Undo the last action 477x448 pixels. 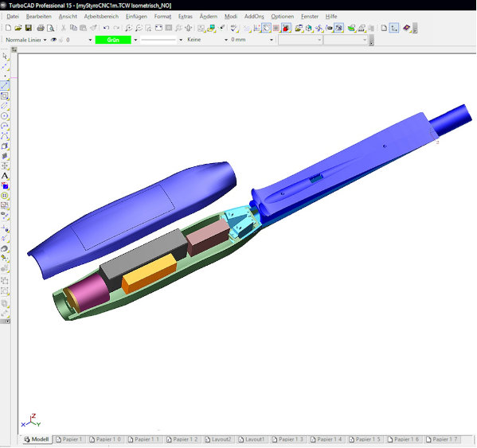pyautogui.click(x=106, y=28)
